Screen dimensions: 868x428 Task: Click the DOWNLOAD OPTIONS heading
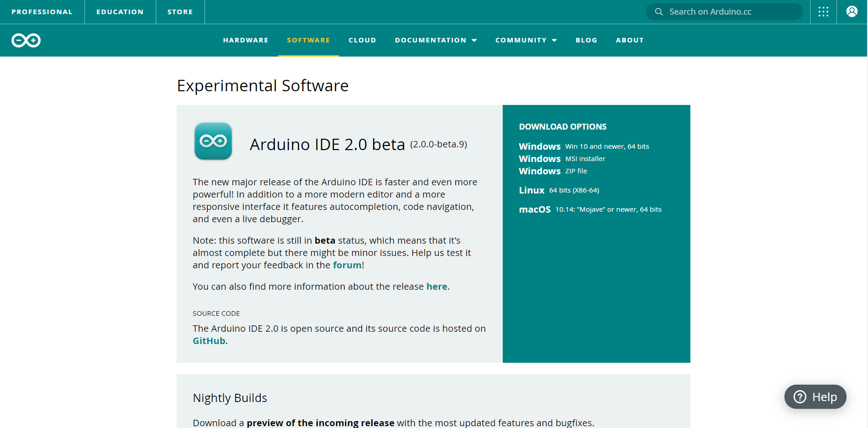tap(563, 127)
